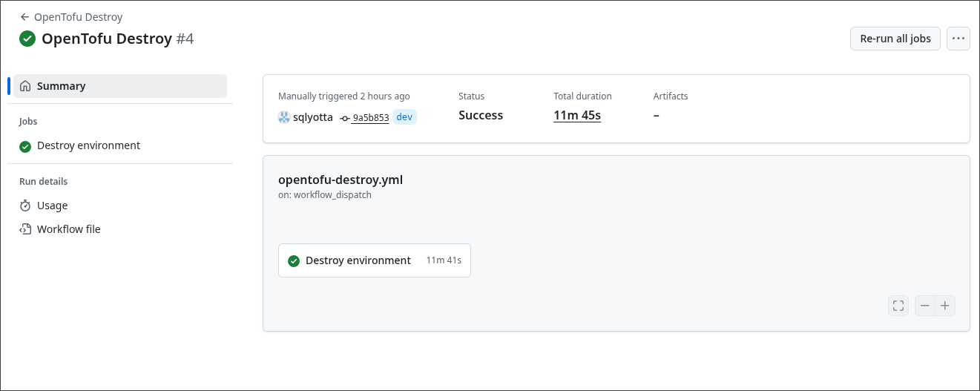Open the Usage run details page
The width and height of the screenshot is (980, 391).
(52, 206)
